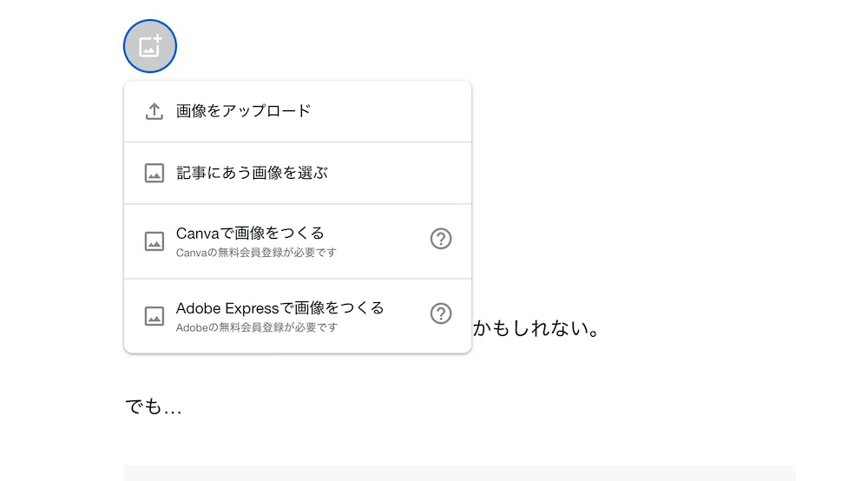Click the Canvaの無料会員登録が必要です note

click(x=256, y=253)
